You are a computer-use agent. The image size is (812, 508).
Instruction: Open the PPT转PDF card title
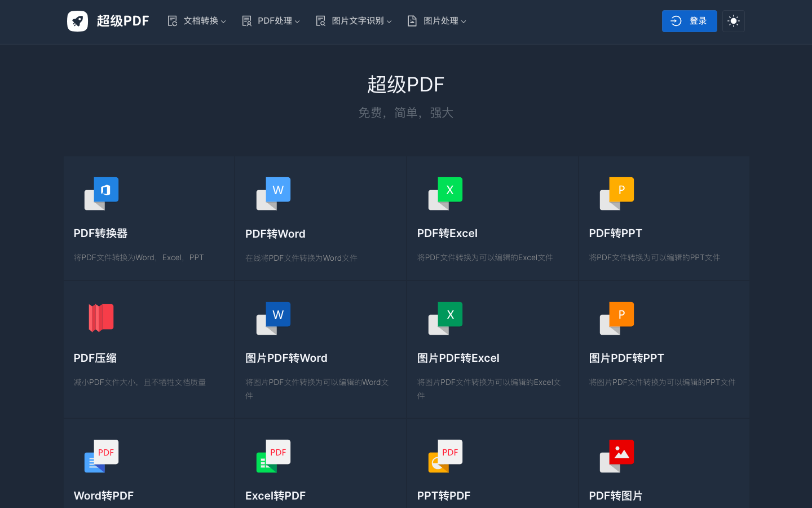[x=443, y=496]
